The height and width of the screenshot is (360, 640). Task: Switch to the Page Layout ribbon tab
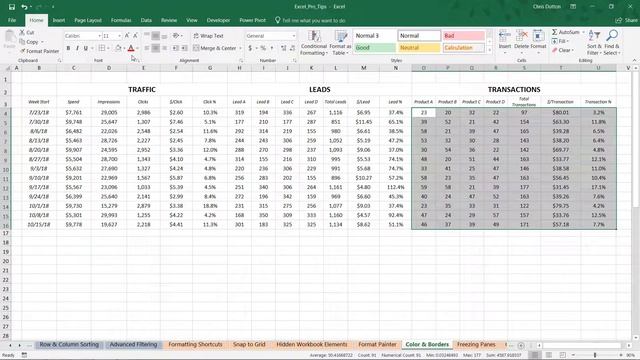pos(88,20)
